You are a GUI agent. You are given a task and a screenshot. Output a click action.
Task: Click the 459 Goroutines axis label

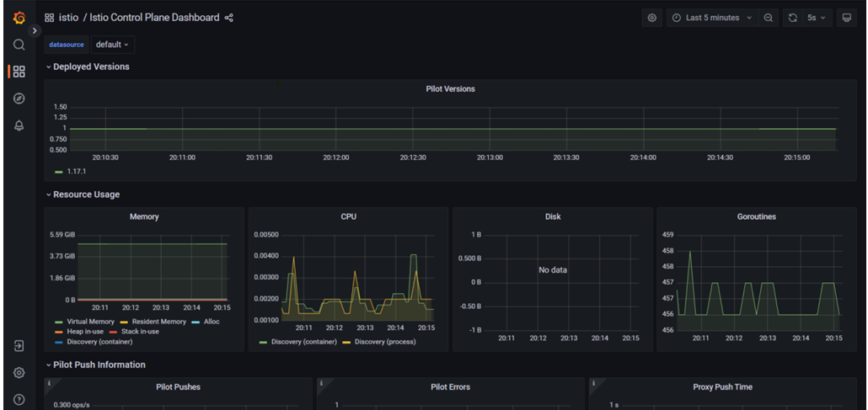click(x=667, y=235)
